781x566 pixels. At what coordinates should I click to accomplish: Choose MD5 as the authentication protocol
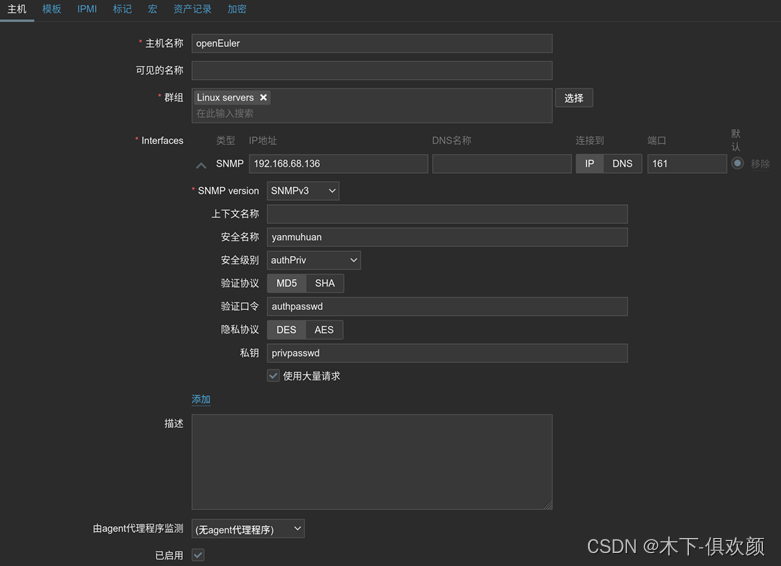point(286,283)
